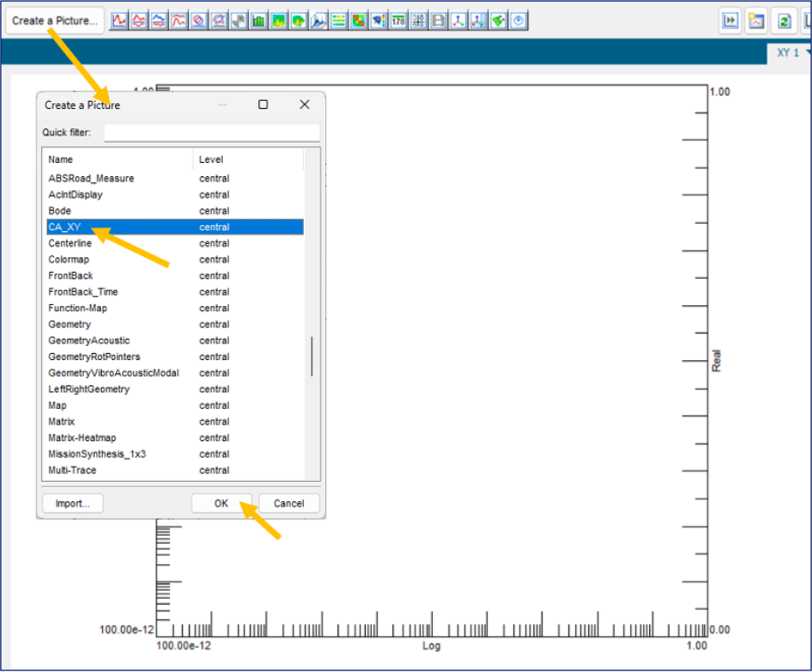Click the numeric display icon showing 1.78
The image size is (812, 672).
398,21
